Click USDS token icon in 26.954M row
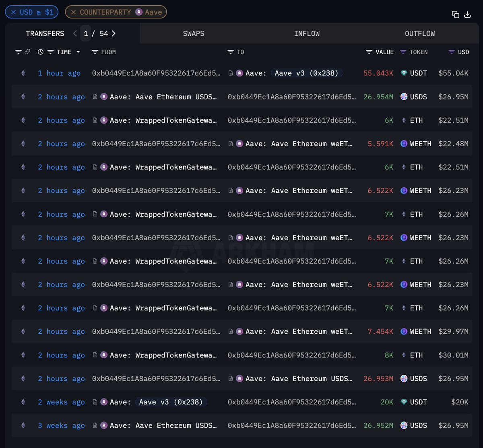Screen dimensions: 483x448 tap(404, 97)
